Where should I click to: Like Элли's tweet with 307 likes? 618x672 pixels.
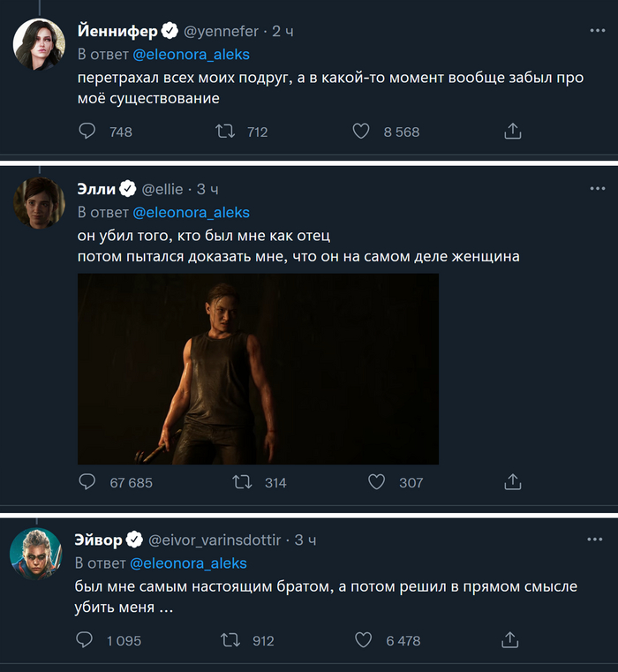(376, 482)
